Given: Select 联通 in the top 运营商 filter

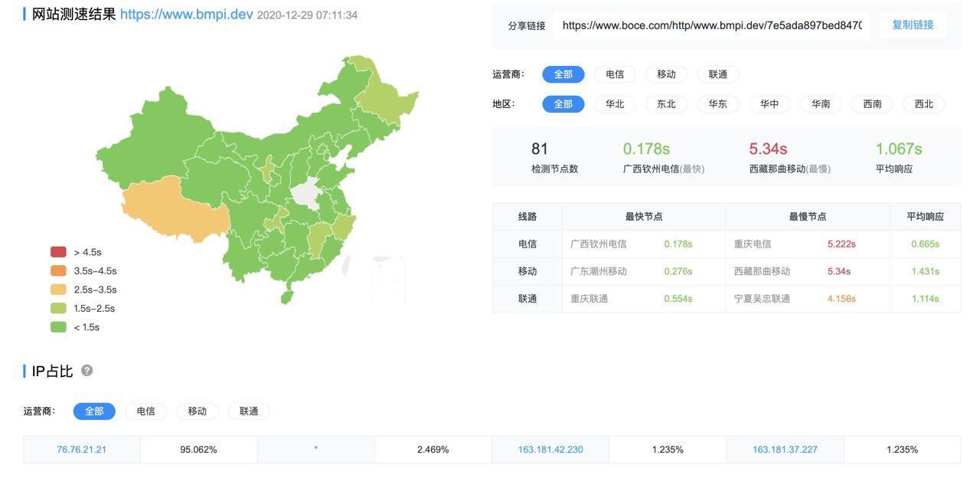Looking at the screenshot, I should click(x=717, y=74).
